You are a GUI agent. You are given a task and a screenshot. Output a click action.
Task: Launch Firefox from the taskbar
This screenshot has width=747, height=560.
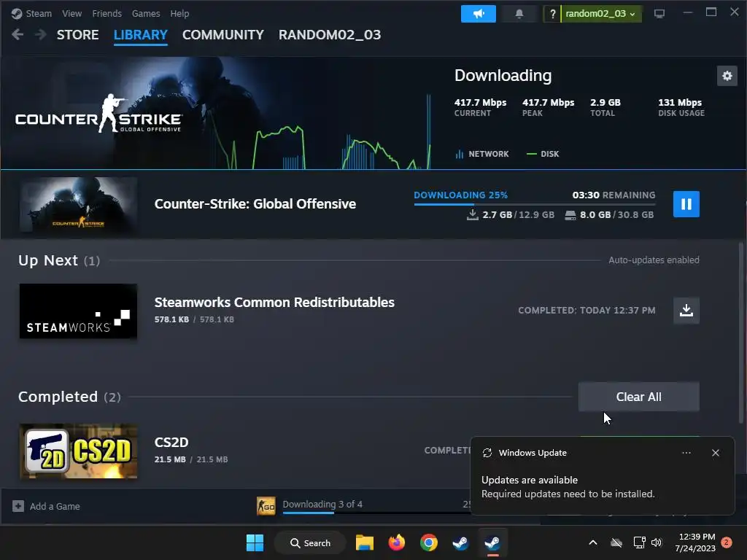(x=396, y=542)
